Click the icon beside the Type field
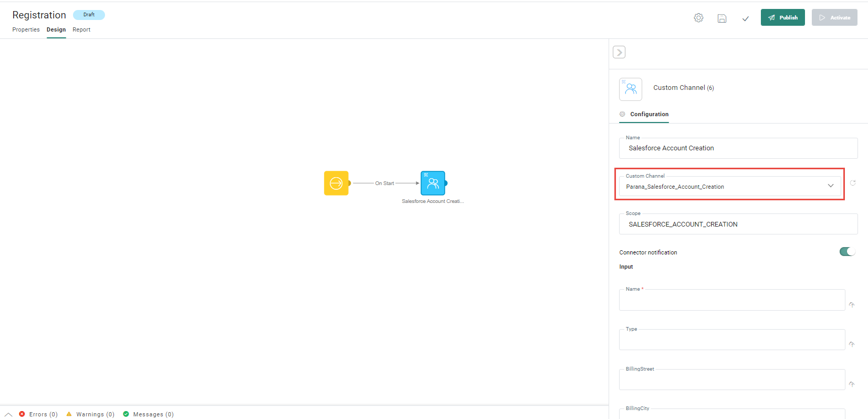This screenshot has height=419, width=868. click(852, 344)
